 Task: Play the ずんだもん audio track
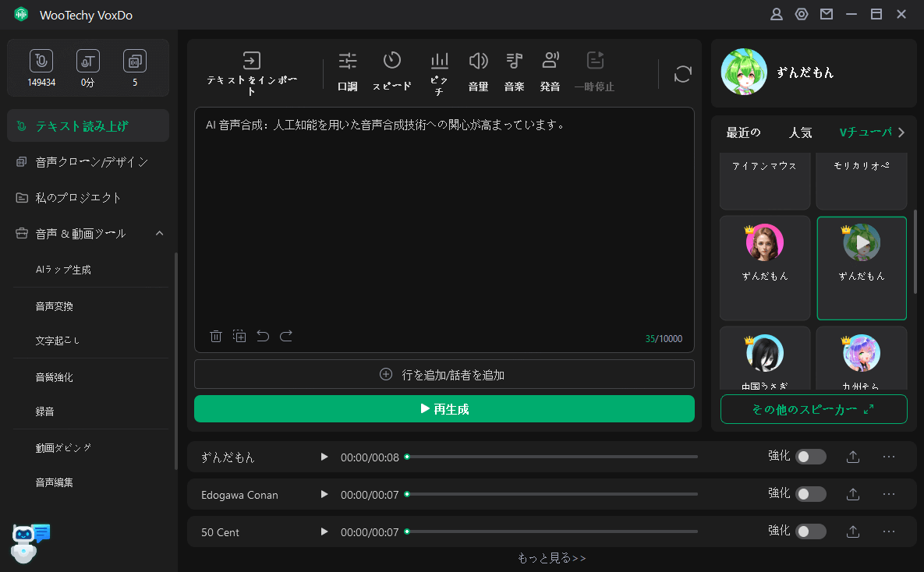324,457
